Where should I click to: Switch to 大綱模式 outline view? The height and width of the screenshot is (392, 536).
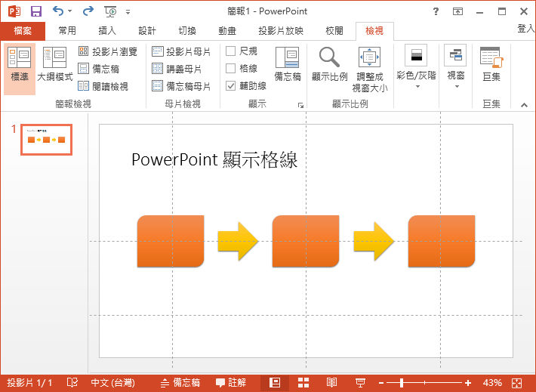[x=54, y=65]
